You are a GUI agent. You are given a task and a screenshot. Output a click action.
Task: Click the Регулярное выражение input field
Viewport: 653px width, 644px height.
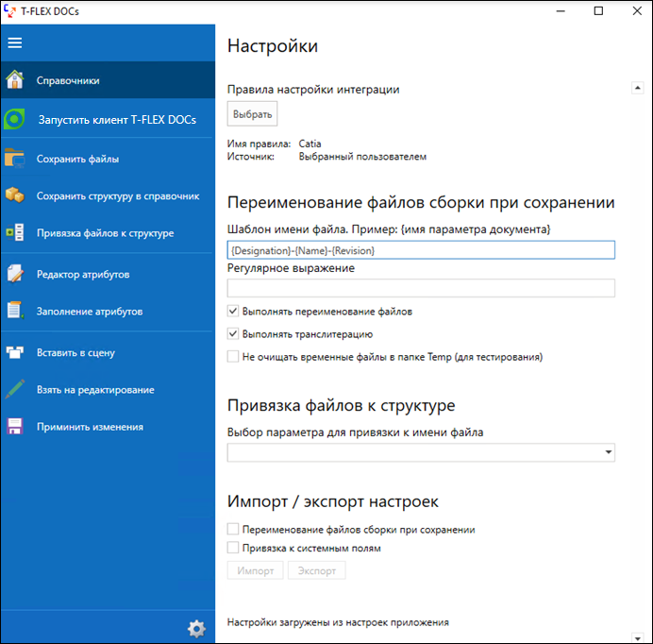421,288
